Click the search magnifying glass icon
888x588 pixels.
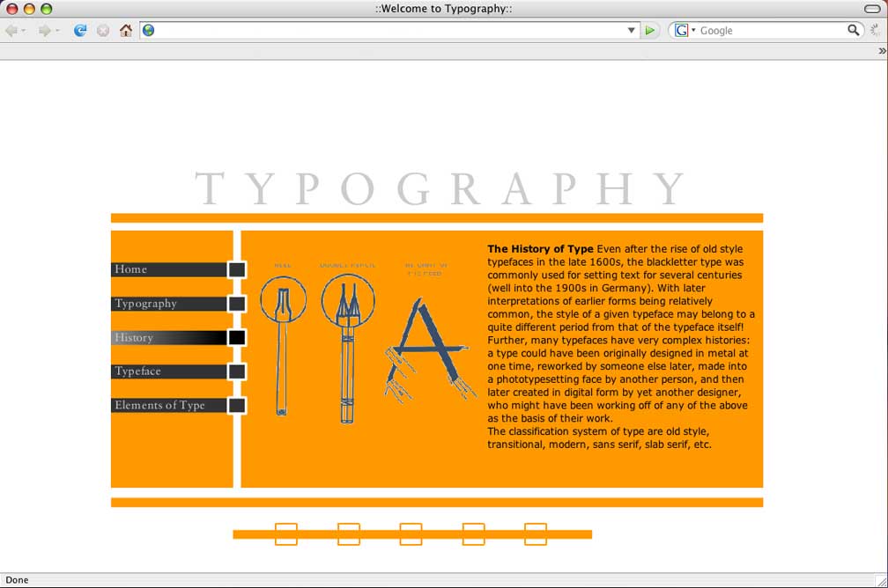[x=853, y=30]
